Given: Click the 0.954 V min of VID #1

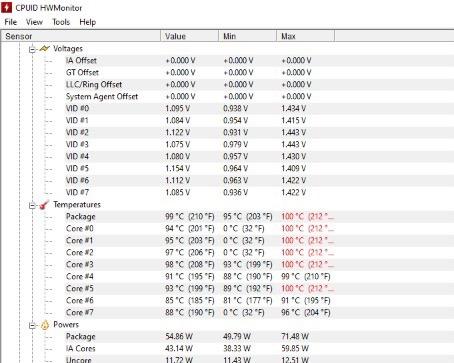Looking at the screenshot, I should 236,121.
